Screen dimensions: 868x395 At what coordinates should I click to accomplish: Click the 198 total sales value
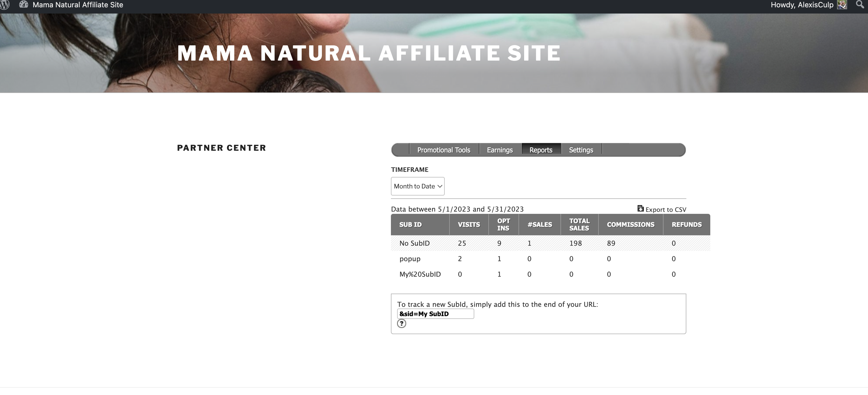pos(576,243)
